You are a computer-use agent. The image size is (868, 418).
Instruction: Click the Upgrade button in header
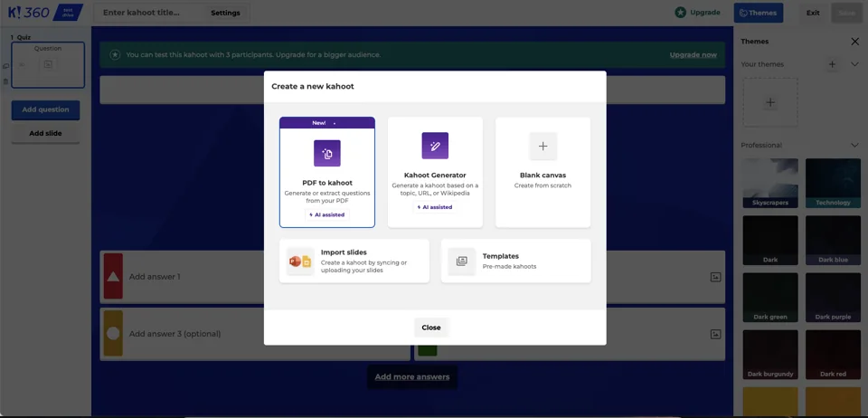pyautogui.click(x=698, y=13)
